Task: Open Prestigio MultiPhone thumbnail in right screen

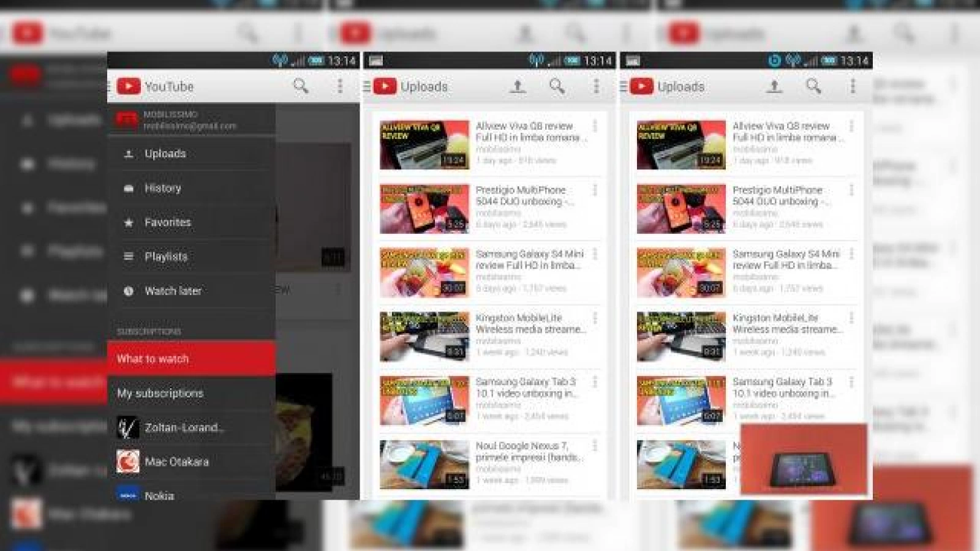Action: [x=681, y=209]
